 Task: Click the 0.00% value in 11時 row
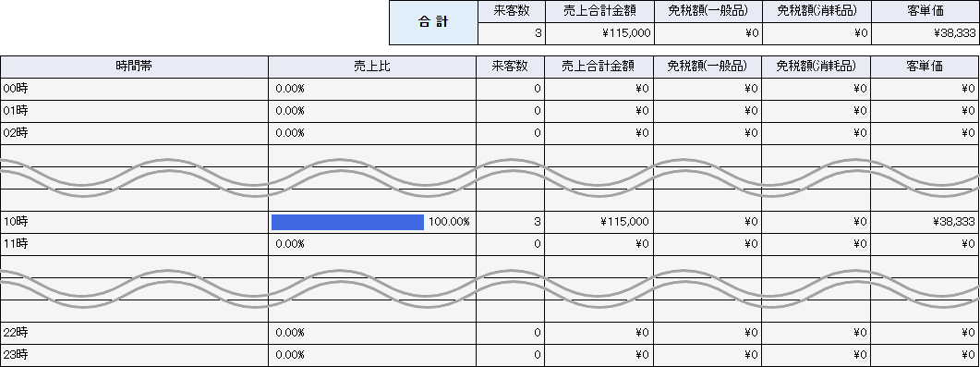290,244
